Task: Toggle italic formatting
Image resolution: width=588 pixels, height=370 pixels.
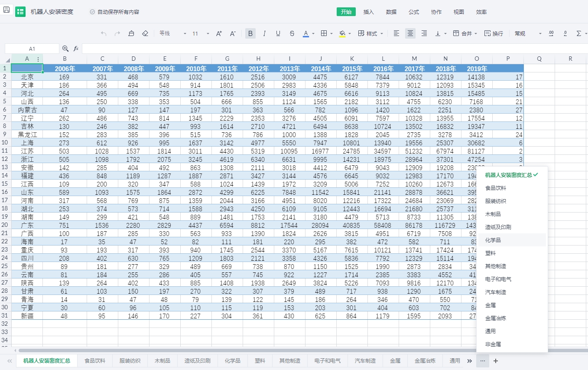Action: (264, 33)
